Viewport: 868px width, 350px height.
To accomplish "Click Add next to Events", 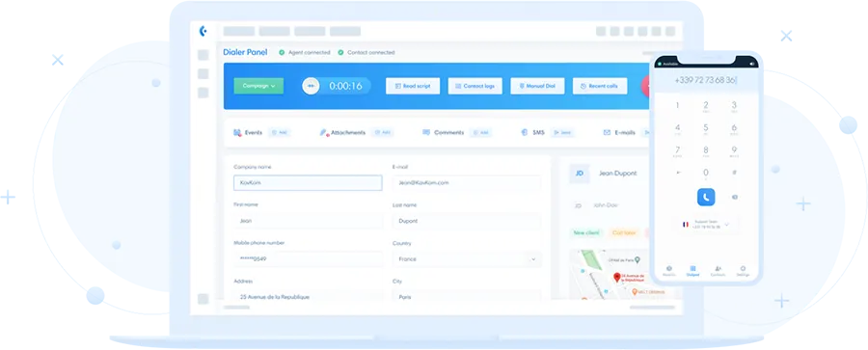I will pos(280,133).
